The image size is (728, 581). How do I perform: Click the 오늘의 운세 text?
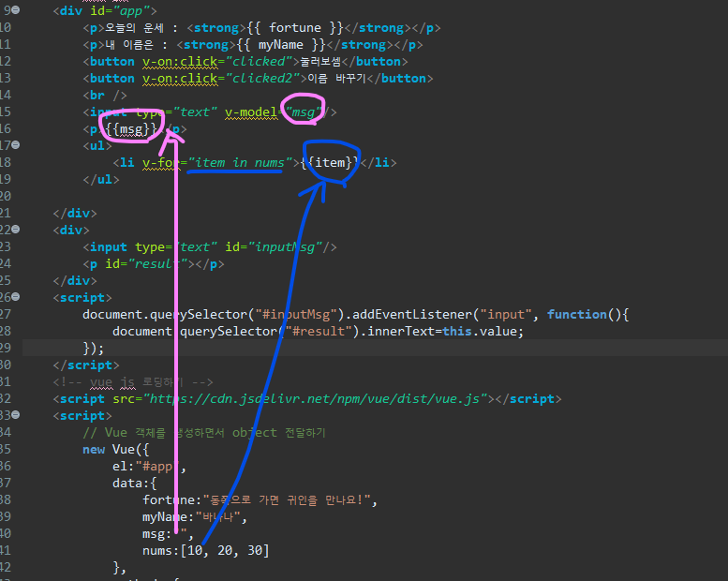pyautogui.click(x=134, y=28)
